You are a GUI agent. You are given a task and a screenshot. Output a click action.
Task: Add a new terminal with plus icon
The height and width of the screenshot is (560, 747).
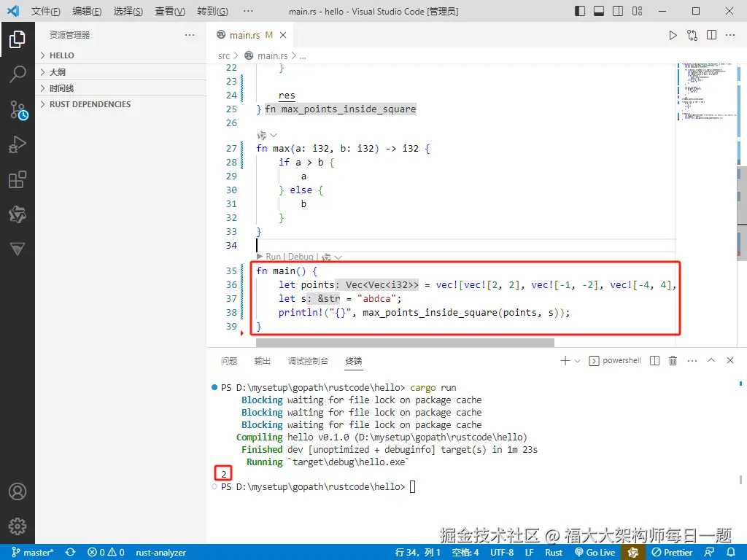tap(565, 360)
